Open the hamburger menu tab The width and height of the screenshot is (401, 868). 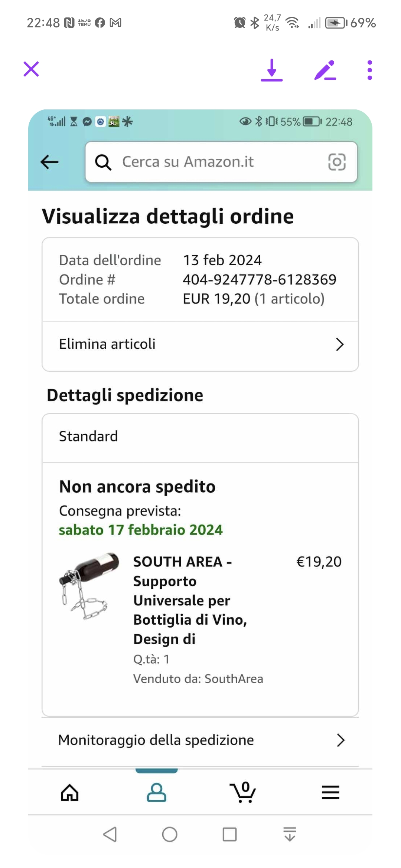(330, 792)
